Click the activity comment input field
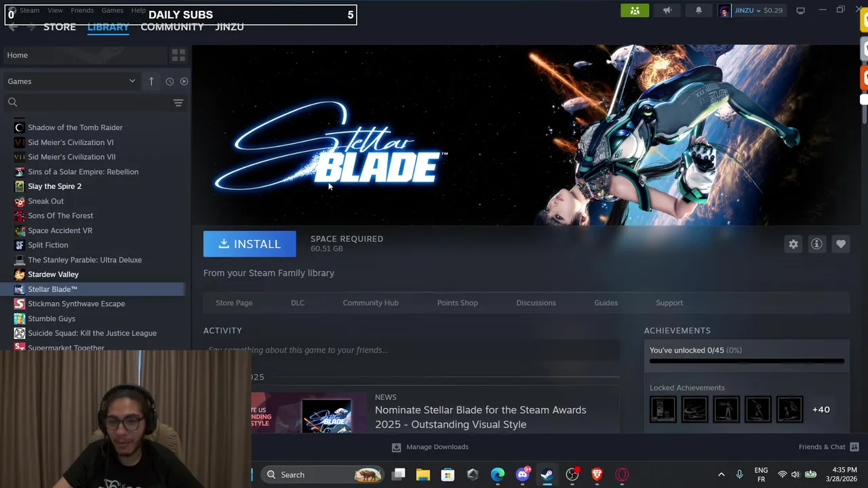This screenshot has height=488, width=868. (412, 350)
